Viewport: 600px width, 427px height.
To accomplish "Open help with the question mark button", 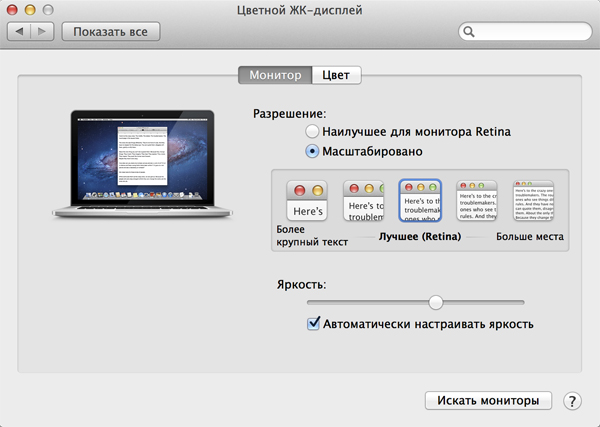I will pos(572,401).
